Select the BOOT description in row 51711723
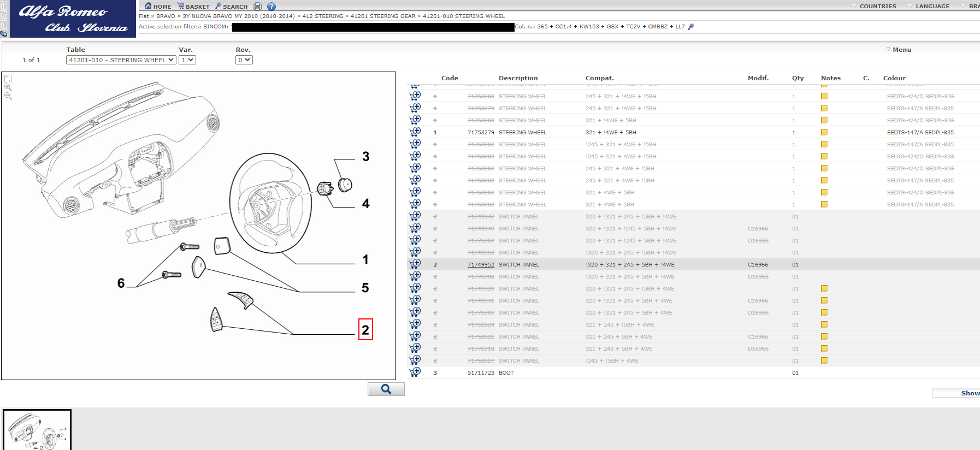 coord(506,372)
